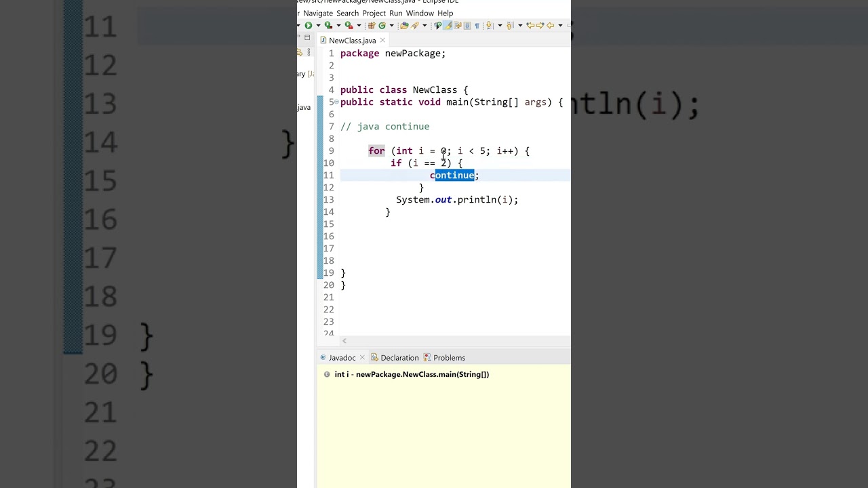Viewport: 868px width, 488px height.
Task: Open the Project menu
Action: coord(374,13)
